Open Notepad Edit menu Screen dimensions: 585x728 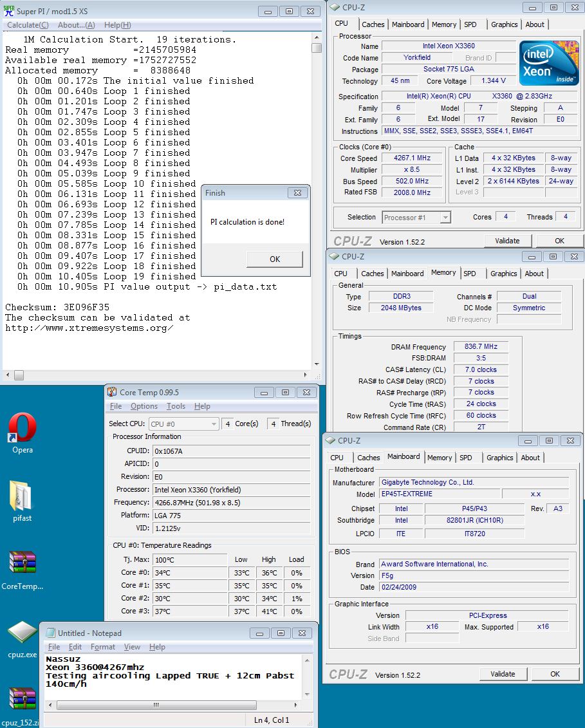click(75, 647)
